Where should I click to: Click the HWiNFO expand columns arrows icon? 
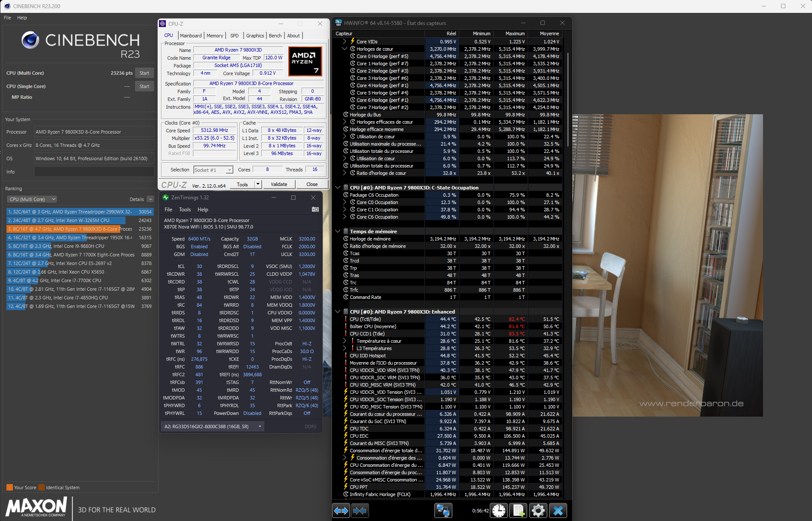[x=341, y=511]
